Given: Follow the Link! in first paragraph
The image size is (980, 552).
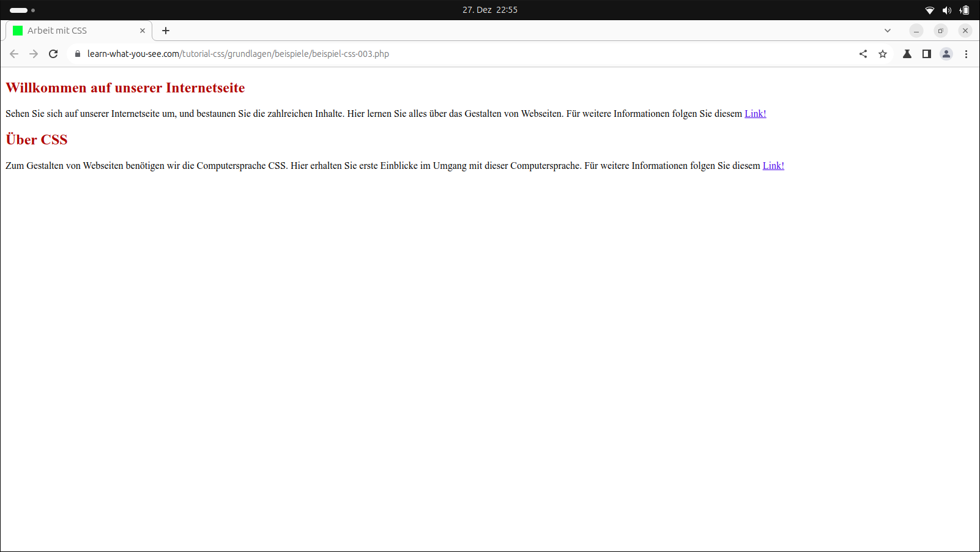Looking at the screenshot, I should pos(755,114).
